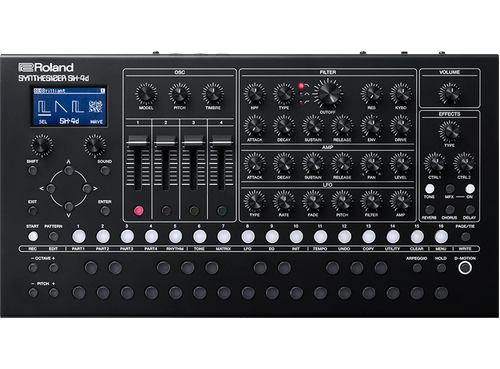Toggle the CHORUS button
Viewport: 500px width, 369px height.
[x=450, y=209]
